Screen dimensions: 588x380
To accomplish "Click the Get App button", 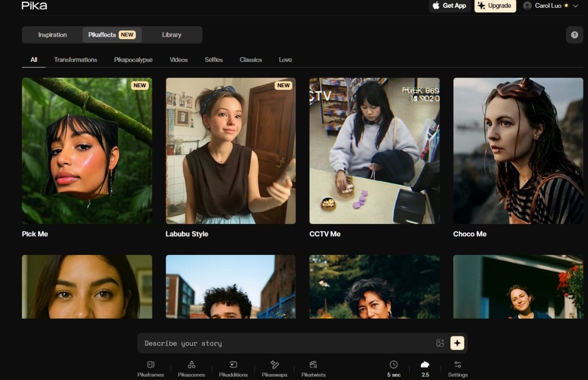I will [x=449, y=6].
